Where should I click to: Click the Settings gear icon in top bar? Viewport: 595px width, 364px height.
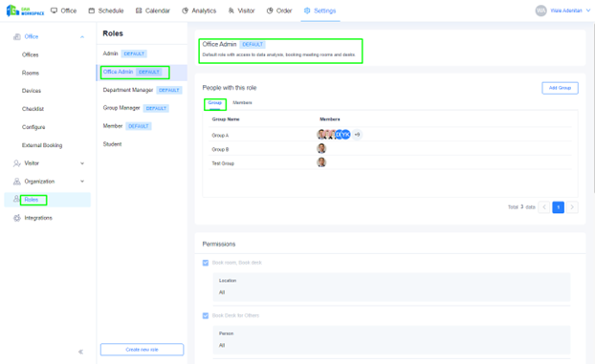[307, 11]
